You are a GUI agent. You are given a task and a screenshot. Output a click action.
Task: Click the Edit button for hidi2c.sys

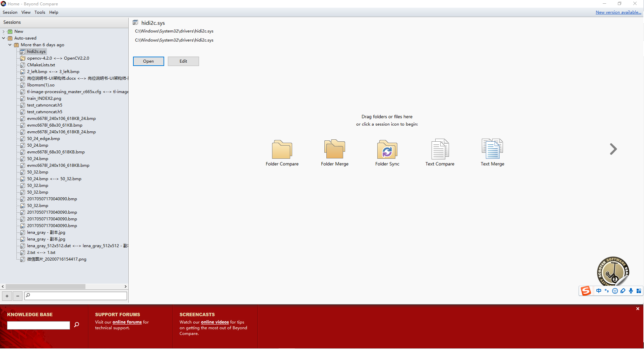183,61
